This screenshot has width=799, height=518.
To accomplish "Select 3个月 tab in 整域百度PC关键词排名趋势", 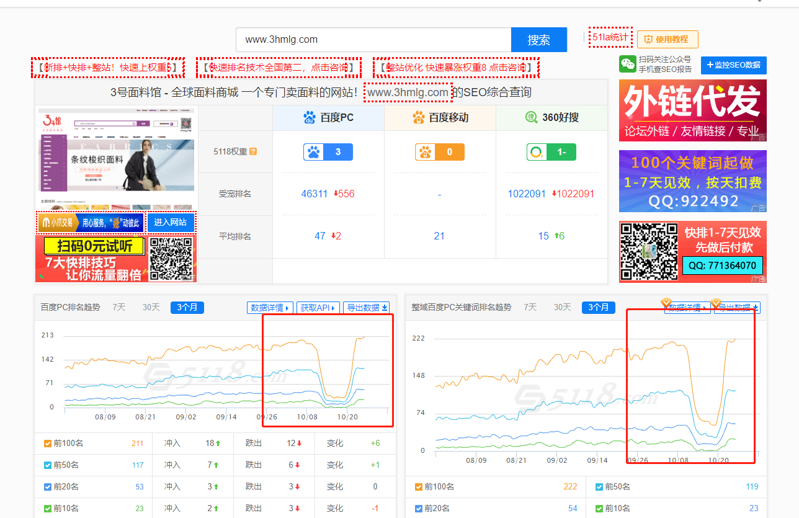I will pos(598,307).
